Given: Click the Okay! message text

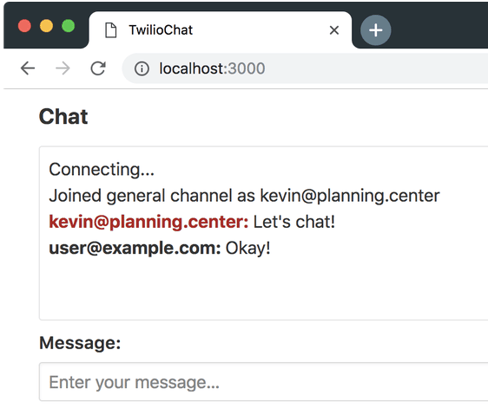Looking at the screenshot, I should pyautogui.click(x=248, y=248).
